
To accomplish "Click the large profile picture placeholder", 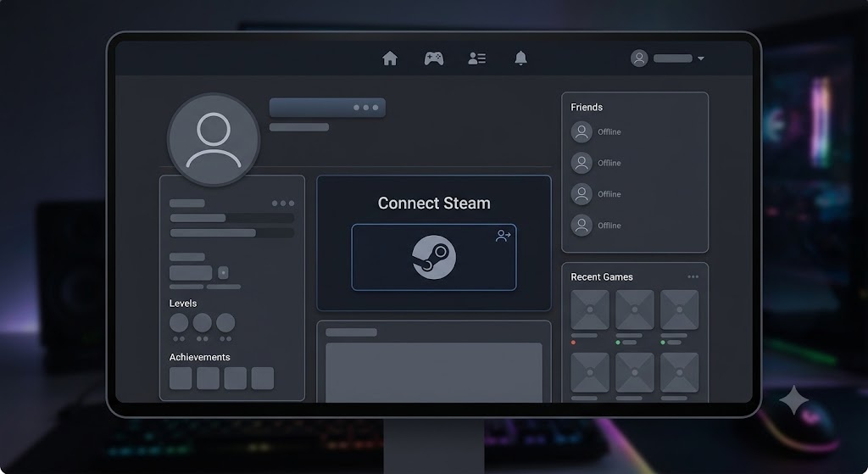I will tap(213, 140).
